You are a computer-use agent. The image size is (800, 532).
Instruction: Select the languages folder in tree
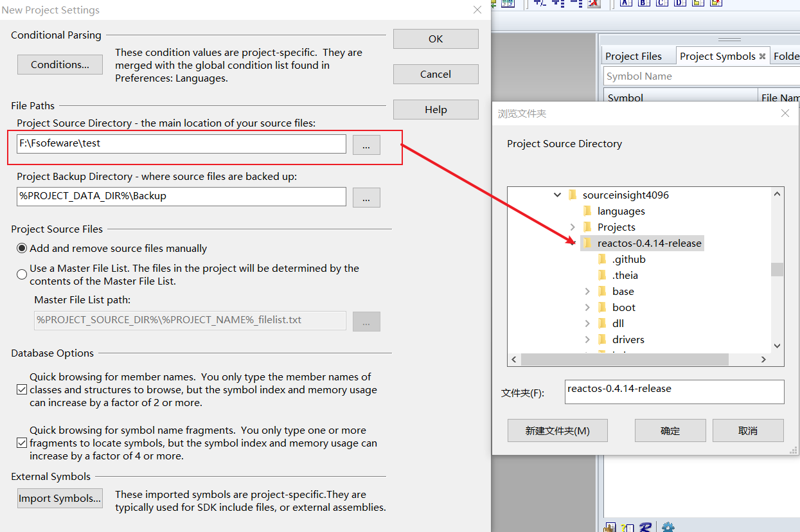[x=621, y=211]
